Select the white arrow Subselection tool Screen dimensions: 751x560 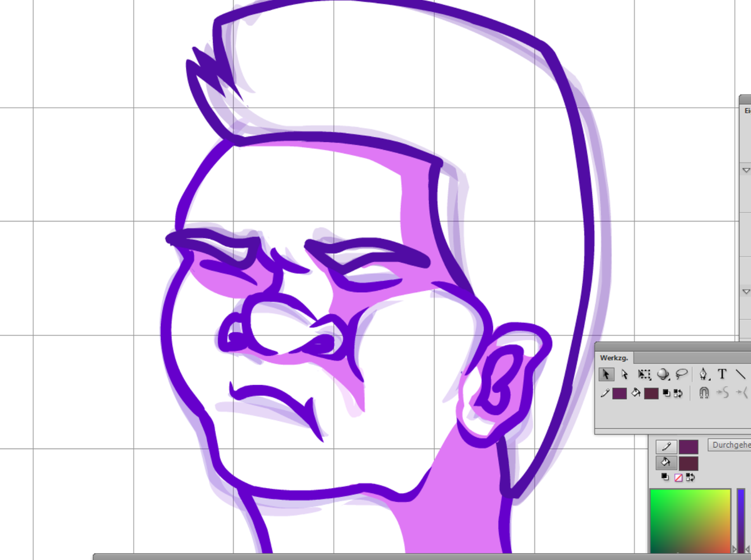pyautogui.click(x=625, y=374)
